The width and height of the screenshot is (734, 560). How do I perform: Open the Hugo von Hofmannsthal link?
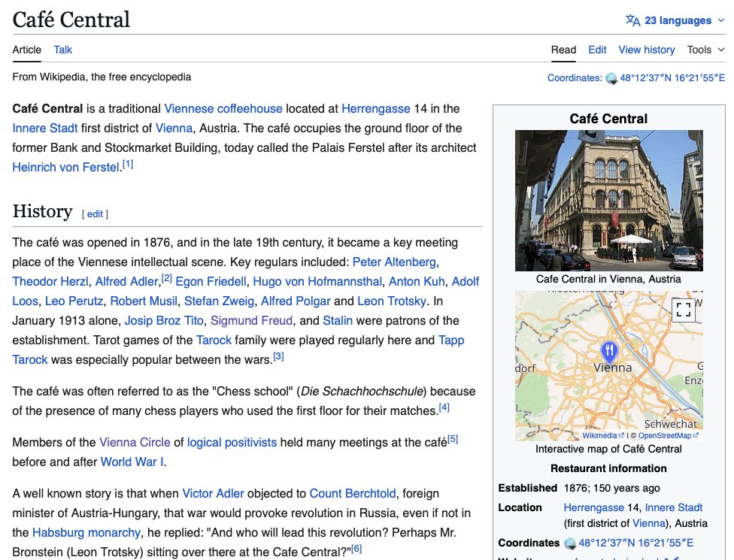click(x=317, y=282)
